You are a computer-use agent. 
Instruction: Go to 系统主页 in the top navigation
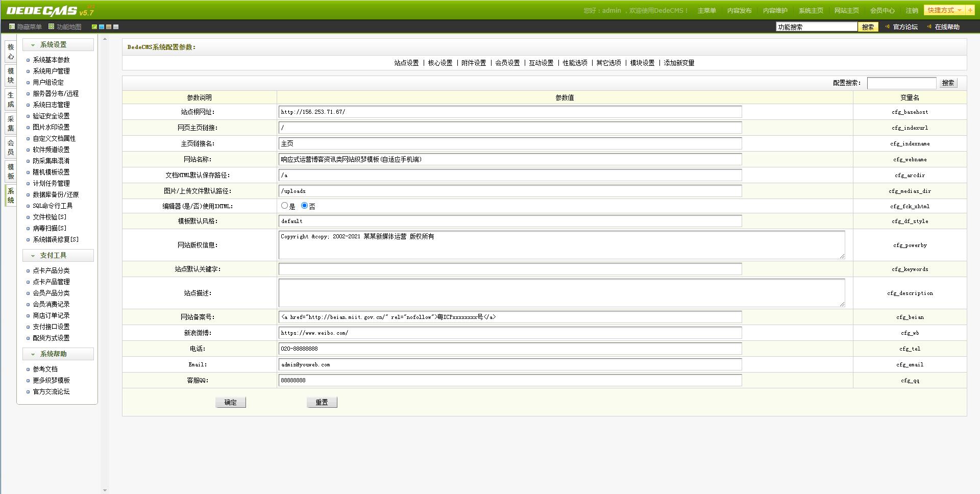811,11
